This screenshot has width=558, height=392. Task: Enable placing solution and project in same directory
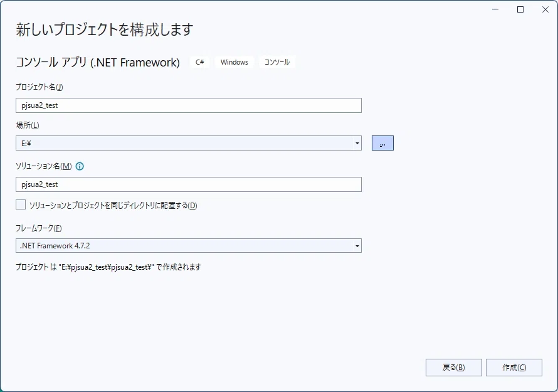point(21,204)
